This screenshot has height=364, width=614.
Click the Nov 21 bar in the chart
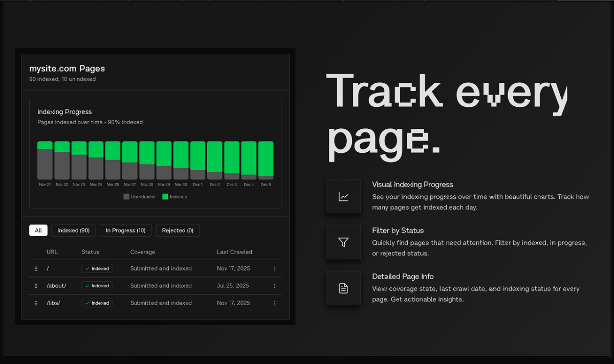pyautogui.click(x=45, y=161)
